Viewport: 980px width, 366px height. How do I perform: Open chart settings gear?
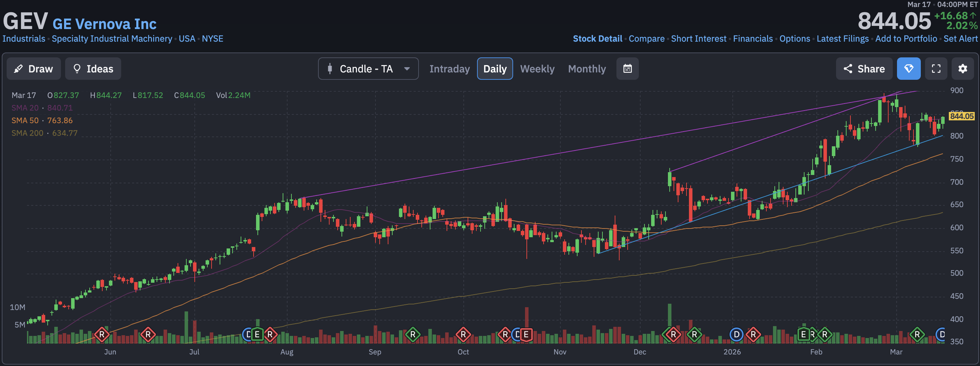coord(962,69)
